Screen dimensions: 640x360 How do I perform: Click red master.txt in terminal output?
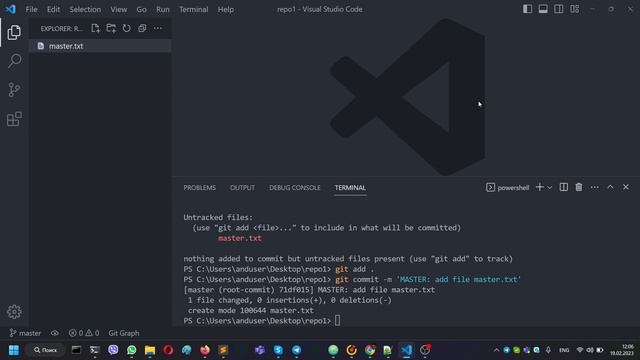coord(240,238)
